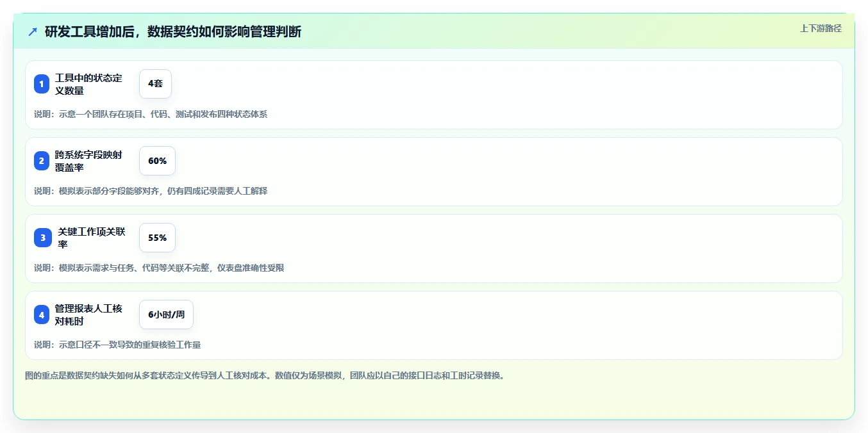This screenshot has height=433, width=868.
Task: Click the 4套 value chip
Action: coord(155,84)
